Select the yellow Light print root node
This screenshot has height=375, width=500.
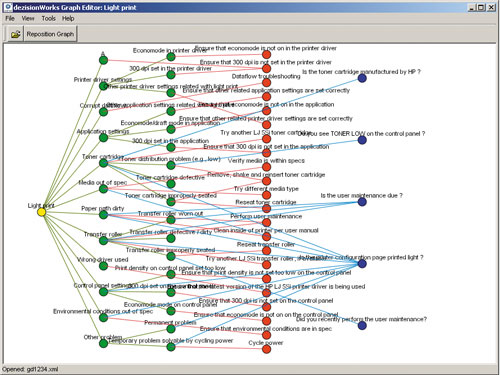pyautogui.click(x=41, y=212)
